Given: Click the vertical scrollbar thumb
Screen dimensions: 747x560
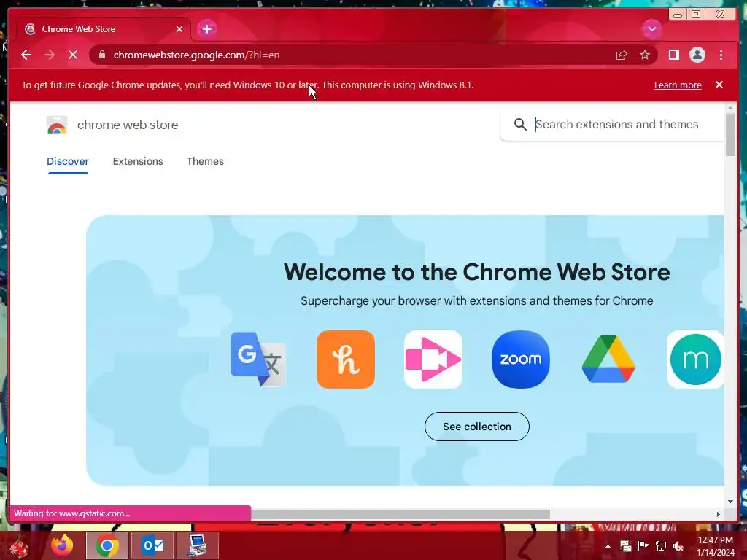Looking at the screenshot, I should pyautogui.click(x=730, y=134).
